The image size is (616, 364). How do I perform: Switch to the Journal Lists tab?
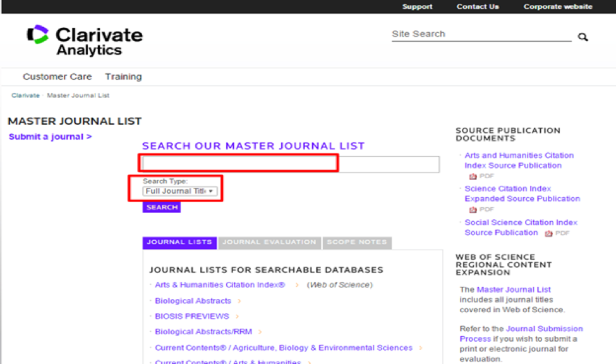(179, 243)
